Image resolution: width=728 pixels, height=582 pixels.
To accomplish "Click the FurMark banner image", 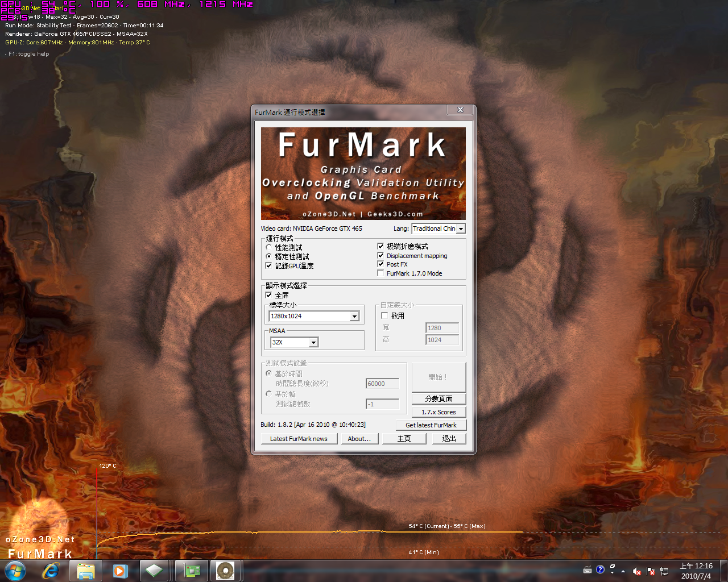I will pyautogui.click(x=363, y=173).
